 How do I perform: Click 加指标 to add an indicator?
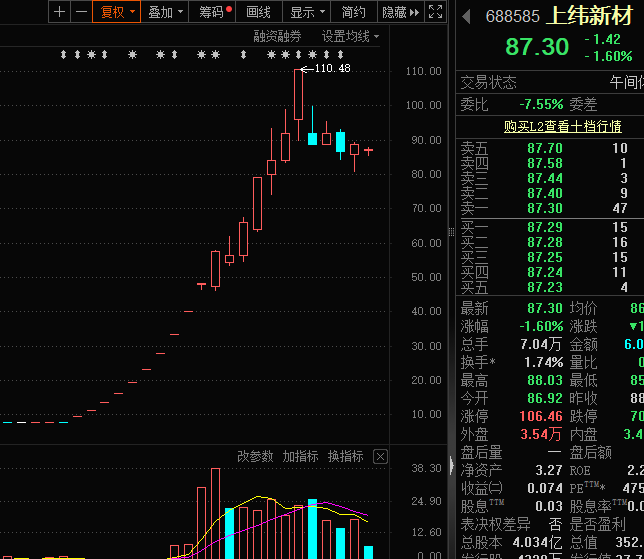tap(300, 456)
